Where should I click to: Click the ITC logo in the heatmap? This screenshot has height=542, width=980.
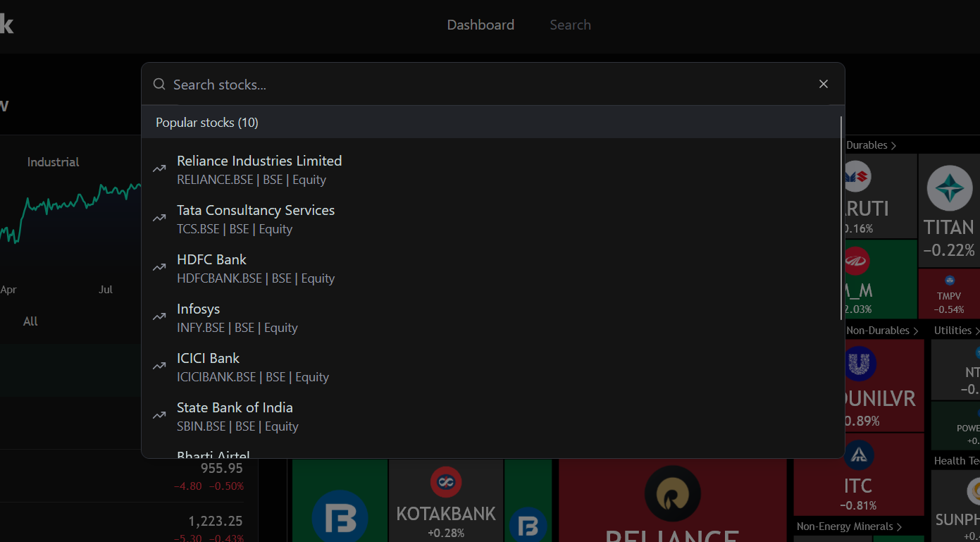(x=858, y=456)
